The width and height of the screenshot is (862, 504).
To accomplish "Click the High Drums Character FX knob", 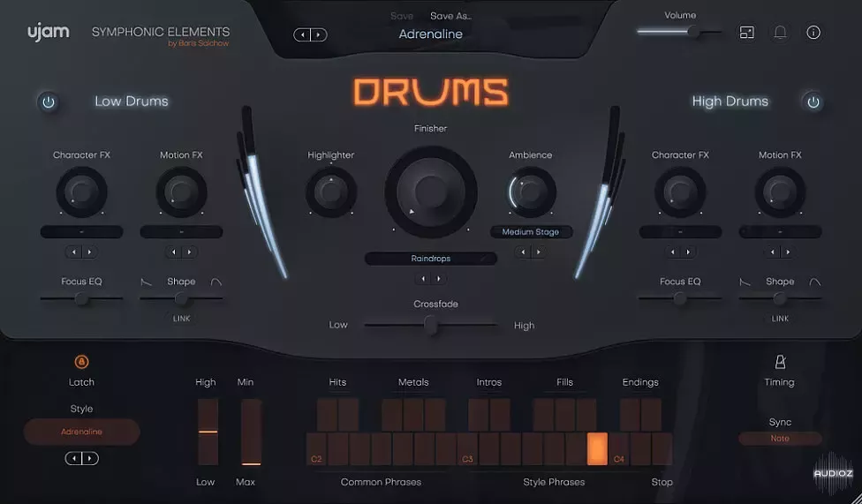I will point(680,192).
